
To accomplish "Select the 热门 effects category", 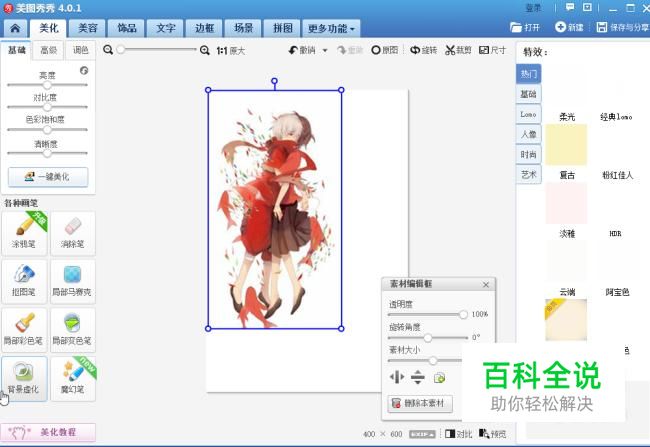I will coord(529,74).
